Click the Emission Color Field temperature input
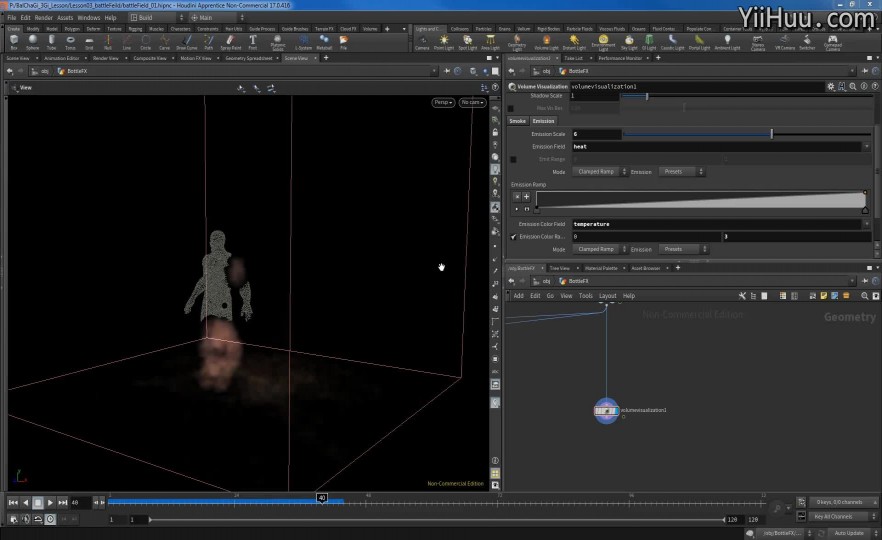This screenshot has width=882, height=540. pos(717,224)
